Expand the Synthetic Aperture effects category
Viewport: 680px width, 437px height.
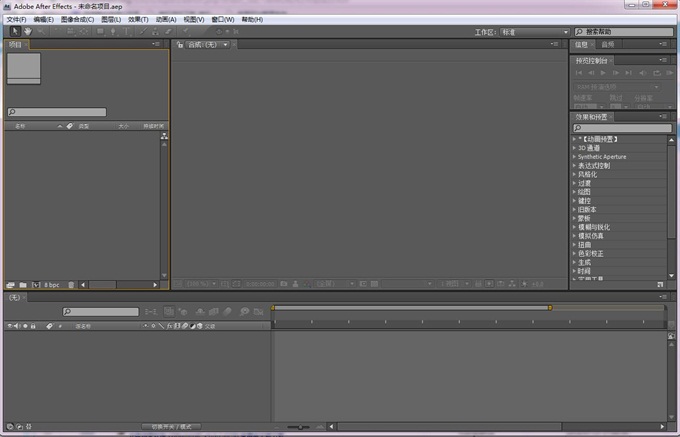pos(574,157)
